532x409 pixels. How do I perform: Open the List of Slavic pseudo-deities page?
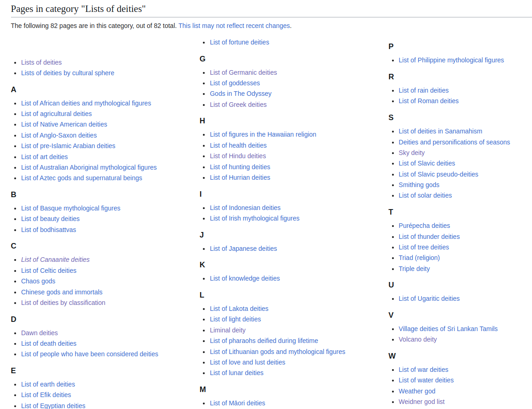coord(438,174)
